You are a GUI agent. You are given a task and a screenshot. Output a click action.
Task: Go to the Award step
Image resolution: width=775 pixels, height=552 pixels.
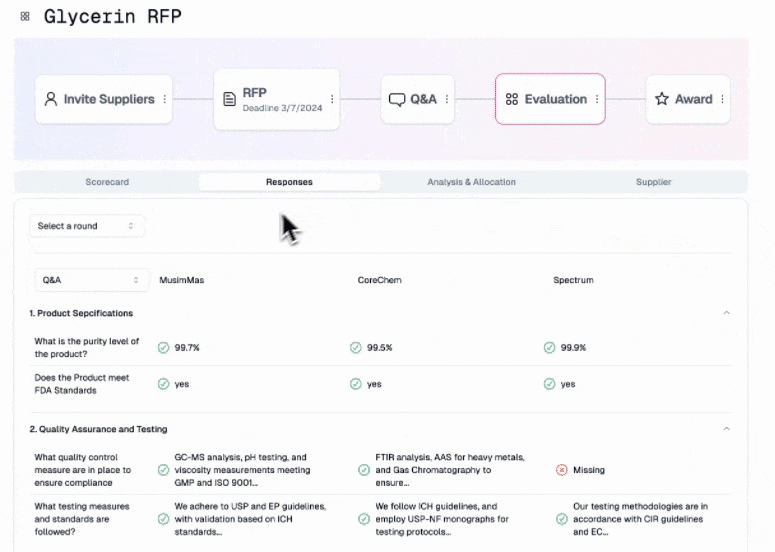pyautogui.click(x=684, y=99)
